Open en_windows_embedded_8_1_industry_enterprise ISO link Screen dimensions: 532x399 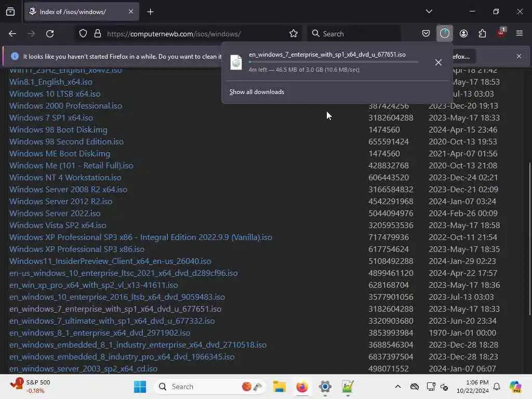138,345
